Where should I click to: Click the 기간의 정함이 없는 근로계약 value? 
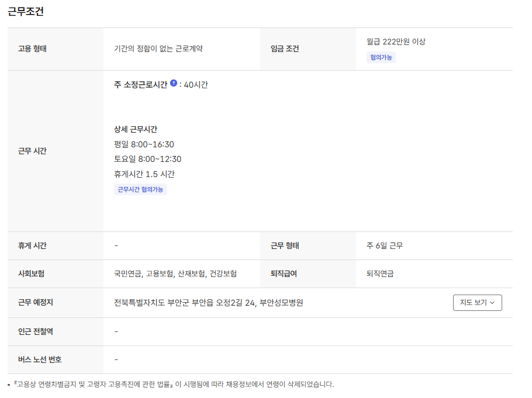click(158, 49)
